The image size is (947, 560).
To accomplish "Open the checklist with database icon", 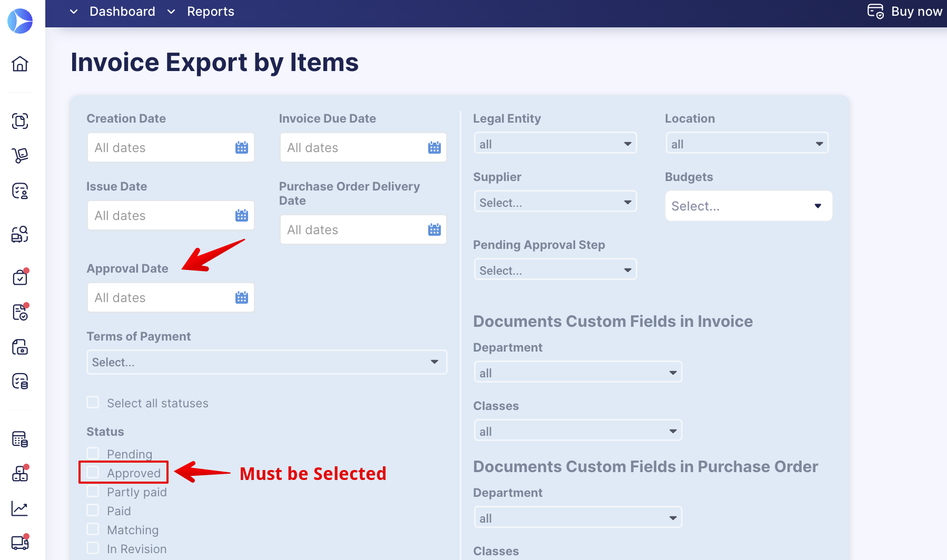I will [x=20, y=381].
